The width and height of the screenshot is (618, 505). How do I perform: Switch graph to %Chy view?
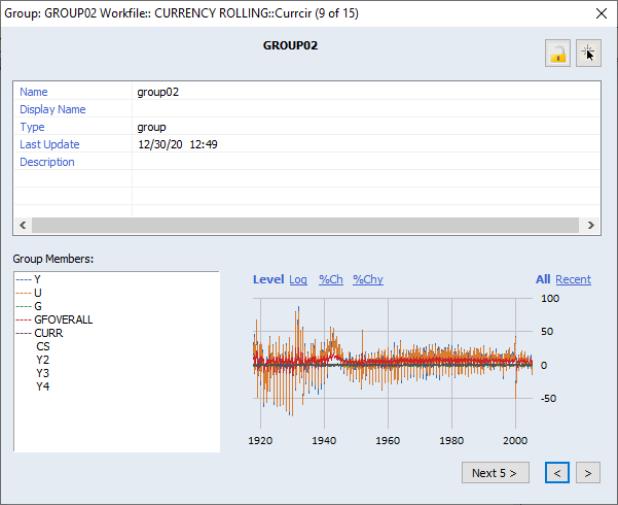click(x=367, y=280)
